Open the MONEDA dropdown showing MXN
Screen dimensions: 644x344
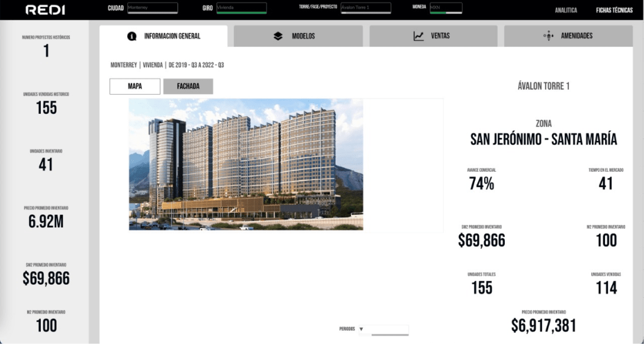coord(446,8)
